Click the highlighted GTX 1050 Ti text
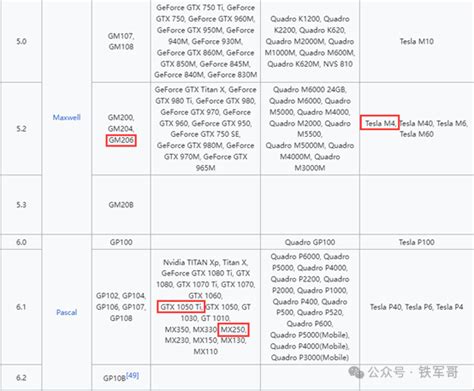 point(181,307)
